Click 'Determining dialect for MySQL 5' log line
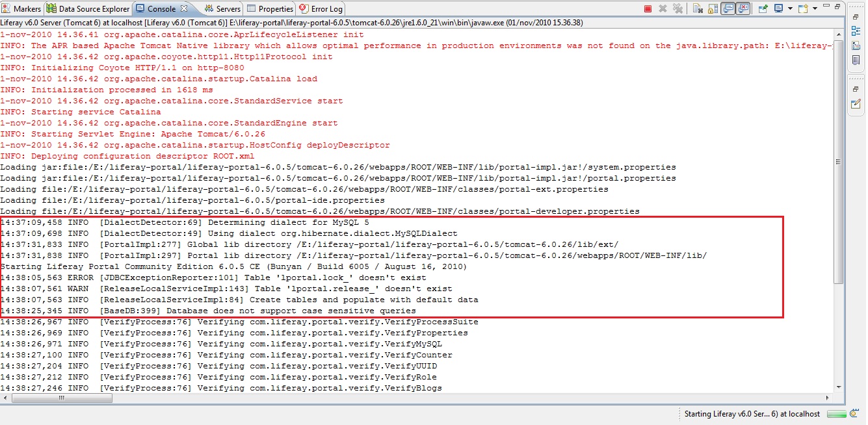The image size is (868, 425). pos(185,222)
